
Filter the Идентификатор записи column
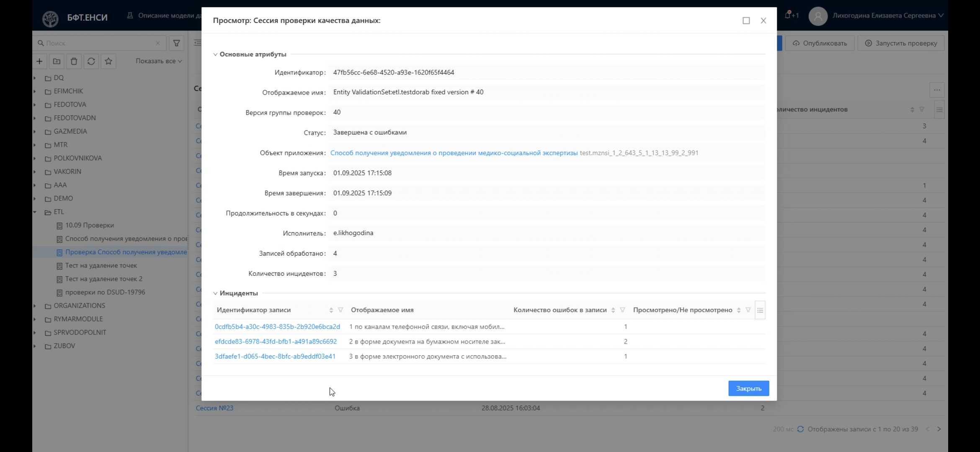click(x=340, y=310)
